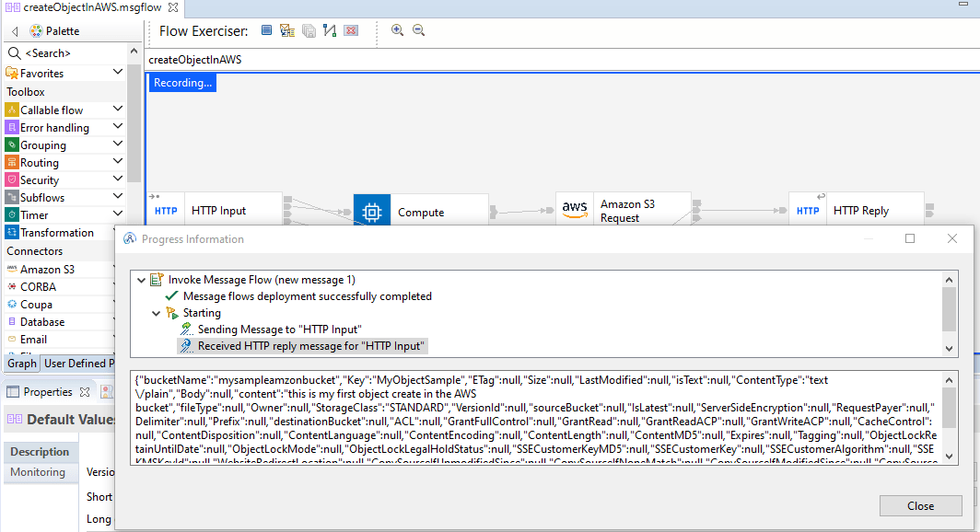Click inside the palette Search field
This screenshot has width=980, height=532.
pos(55,52)
